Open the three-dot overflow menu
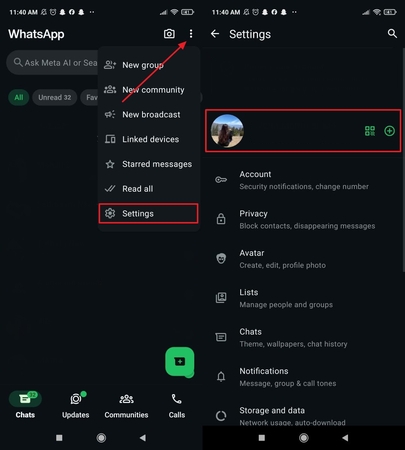Viewport: 405px width, 450px height. click(x=191, y=34)
